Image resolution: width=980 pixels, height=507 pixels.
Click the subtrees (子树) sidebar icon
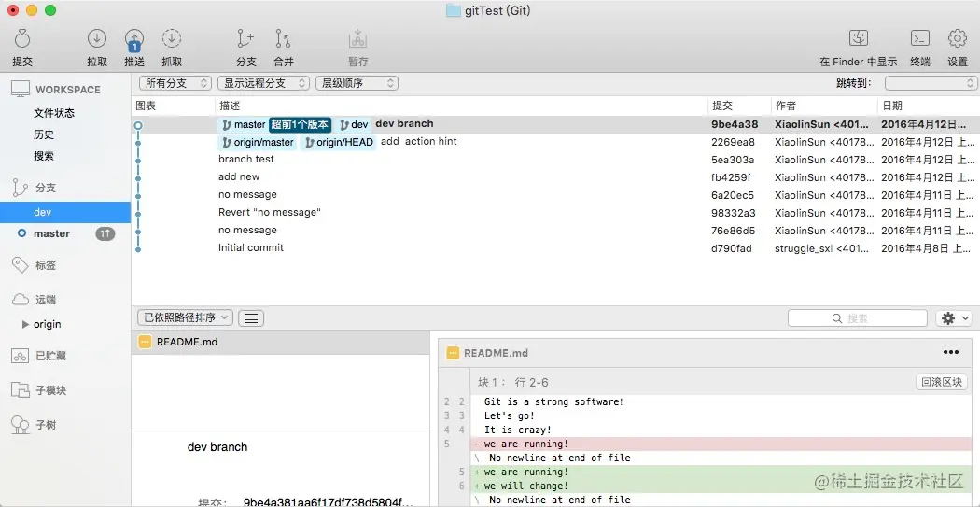(21, 425)
